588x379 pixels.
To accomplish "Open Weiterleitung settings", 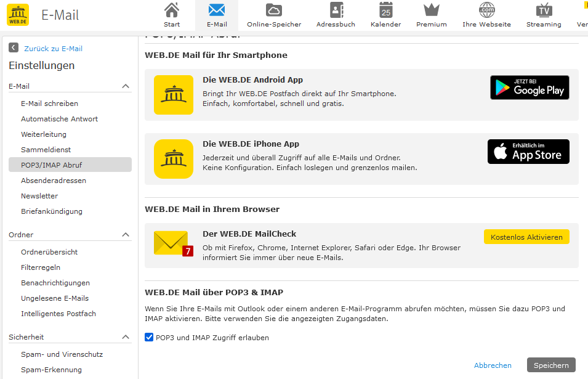I will 44,134.
